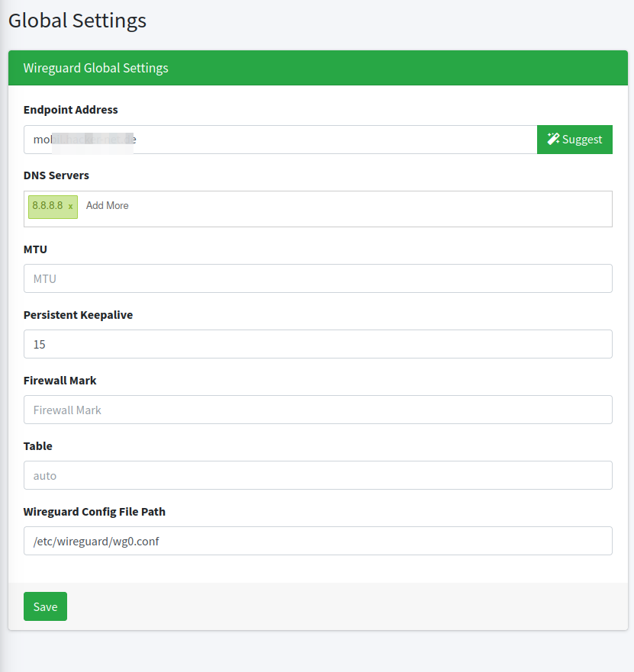Image resolution: width=634 pixels, height=672 pixels.
Task: Click the Firewall Mark label
Action: click(x=60, y=381)
